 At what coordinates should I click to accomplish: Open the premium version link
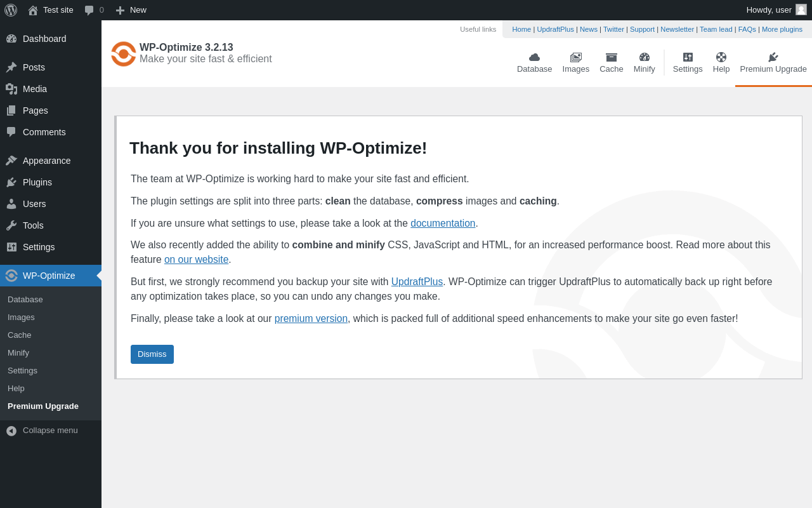pos(311,319)
